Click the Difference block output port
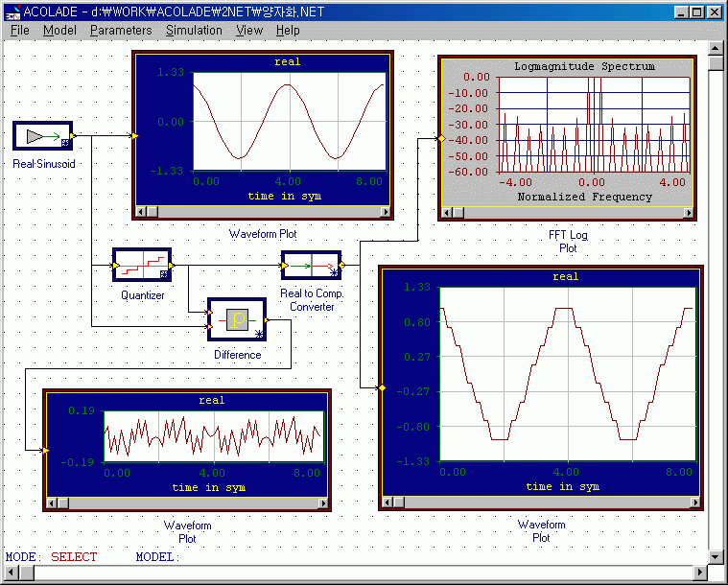The image size is (728, 585). [x=267, y=320]
